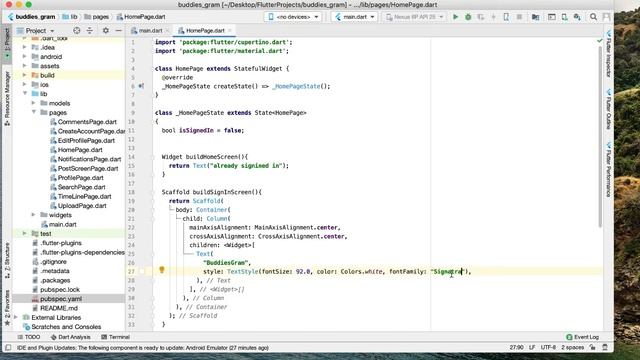
Task: Click the Flutter hot reload lightning icon
Action: tap(493, 17)
